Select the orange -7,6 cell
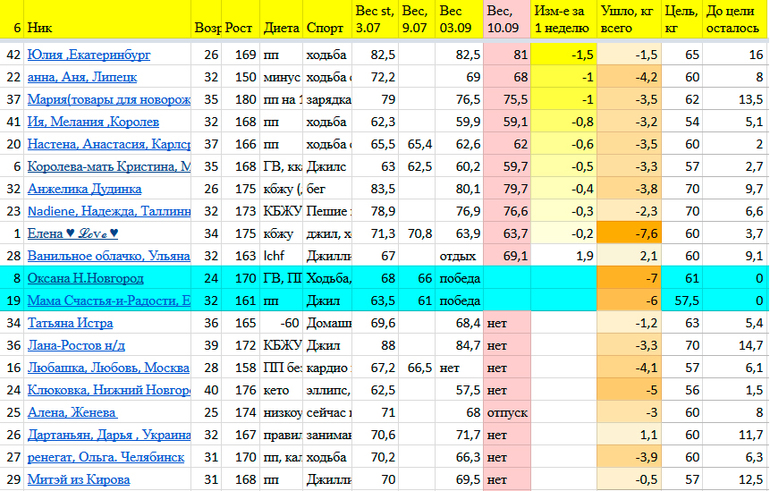The image size is (770, 491). pyautogui.click(x=630, y=233)
